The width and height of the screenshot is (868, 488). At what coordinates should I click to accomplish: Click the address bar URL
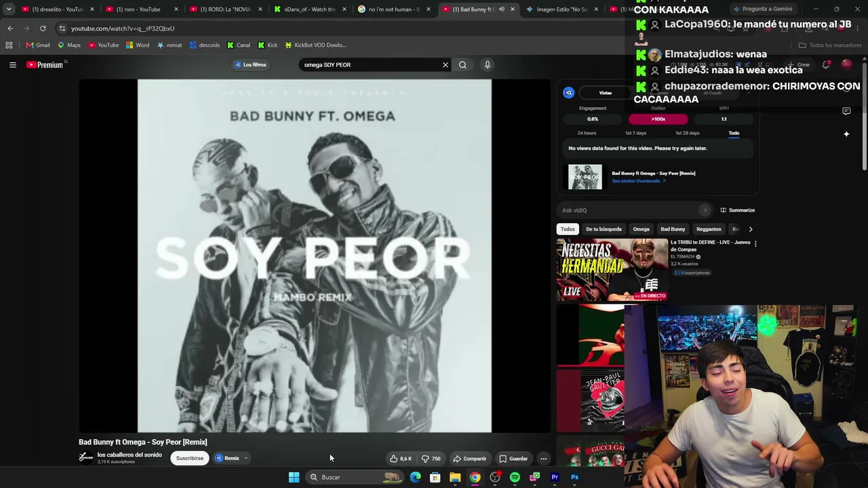(123, 28)
